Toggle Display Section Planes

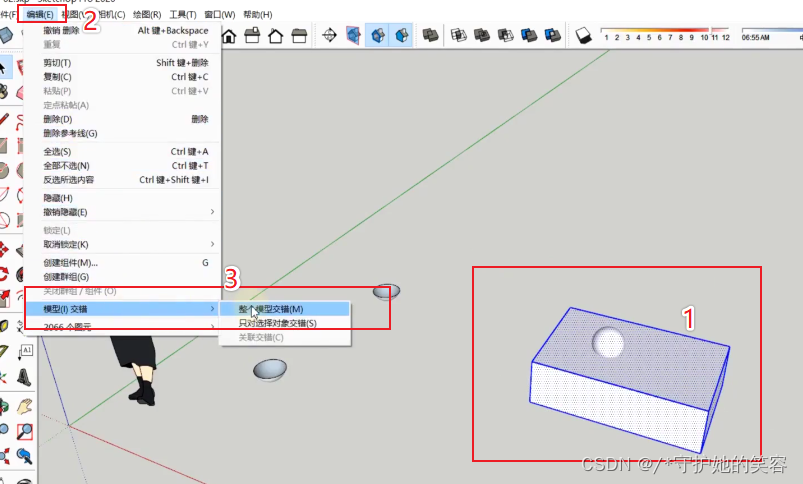point(353,35)
